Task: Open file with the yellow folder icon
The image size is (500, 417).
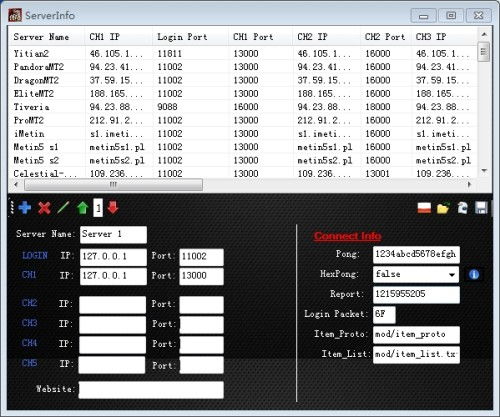Action: coord(443,208)
